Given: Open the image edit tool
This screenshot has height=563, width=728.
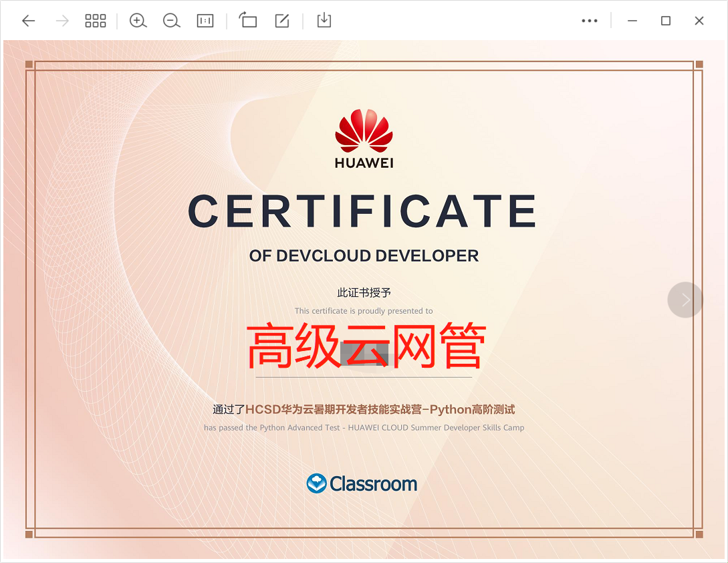Looking at the screenshot, I should click(282, 21).
